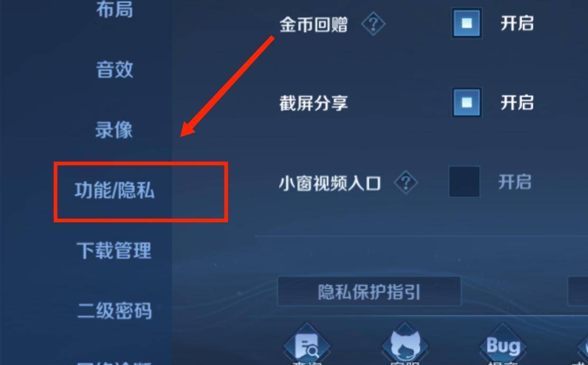Screen dimensions: 588x365
Task: Open the Bug report icon
Action: [x=503, y=345]
